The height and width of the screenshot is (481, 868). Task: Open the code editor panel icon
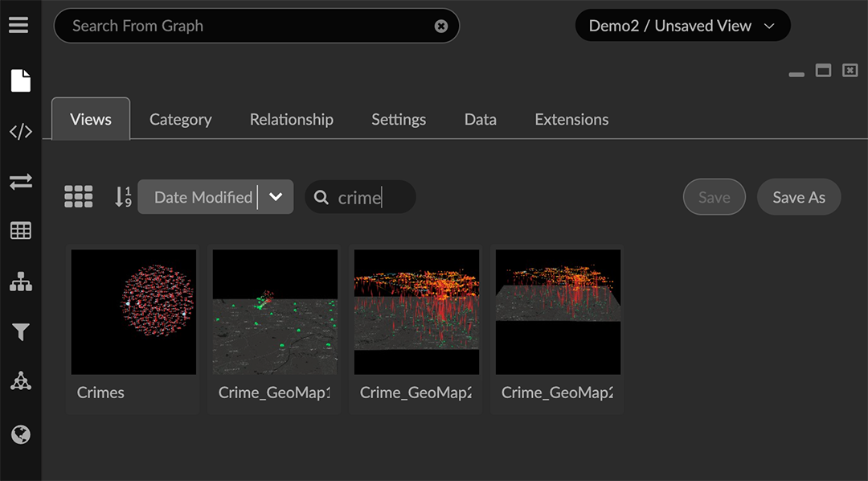[x=20, y=130]
